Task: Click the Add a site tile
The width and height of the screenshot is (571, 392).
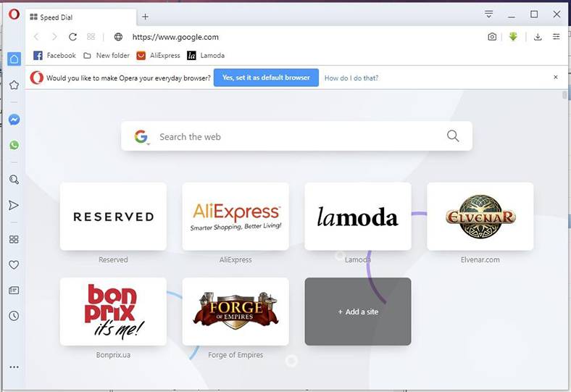Action: coord(358,312)
